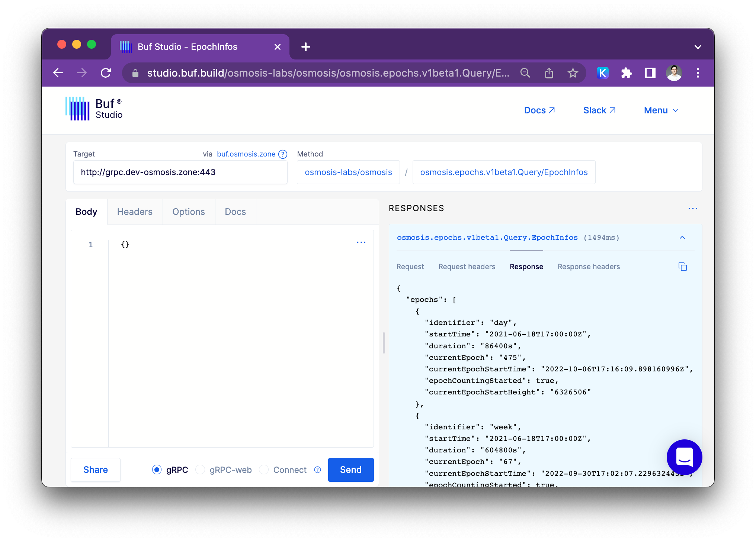Select the Connect protocol radio button
Screen dimensions: 756x542
tap(264, 470)
